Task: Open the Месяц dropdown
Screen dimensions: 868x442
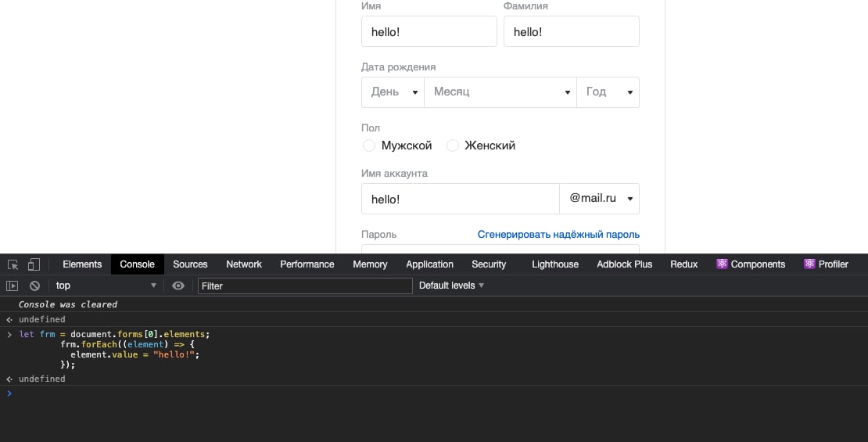Action: point(500,92)
